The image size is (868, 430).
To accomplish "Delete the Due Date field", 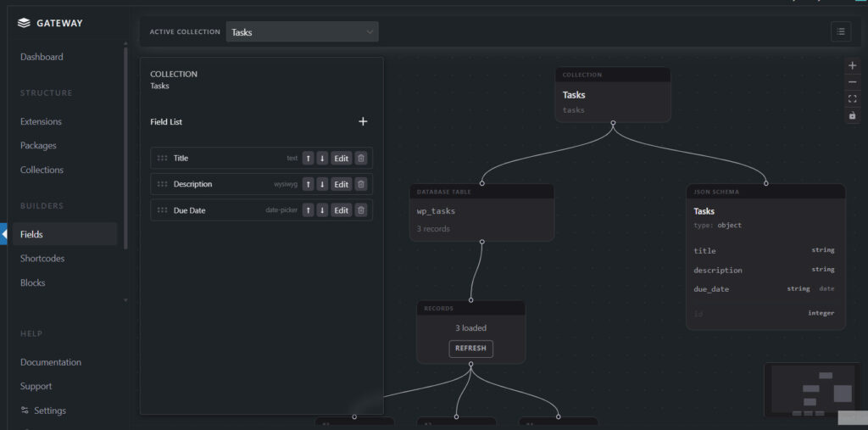I will tap(361, 210).
